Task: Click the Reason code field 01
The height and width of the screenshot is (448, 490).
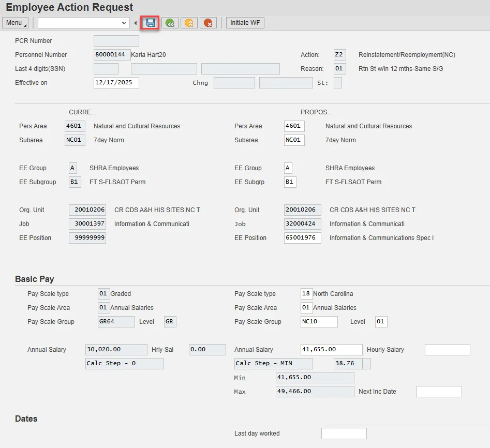Action: click(339, 69)
